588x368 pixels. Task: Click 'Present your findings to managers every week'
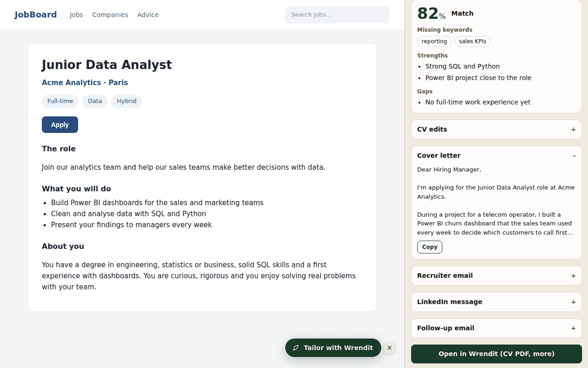(131, 224)
